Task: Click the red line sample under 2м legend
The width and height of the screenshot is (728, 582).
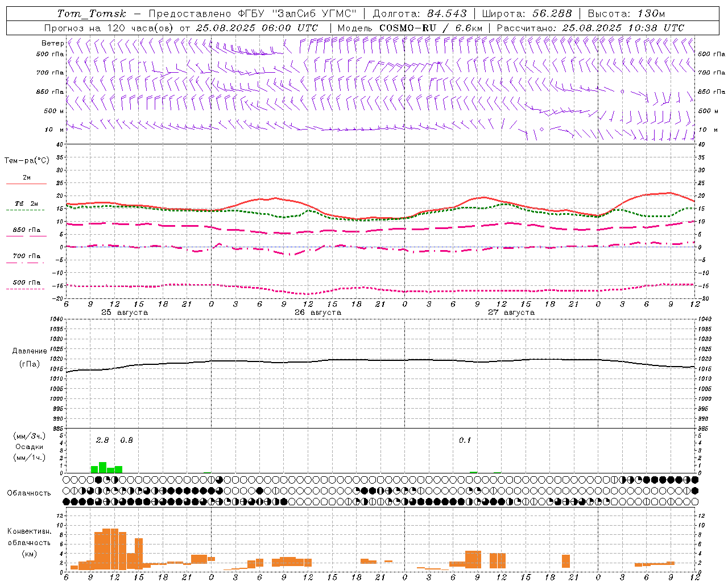Action: pos(26,184)
